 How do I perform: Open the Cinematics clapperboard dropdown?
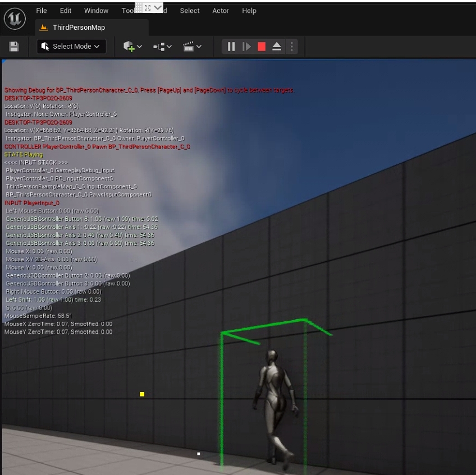click(193, 47)
